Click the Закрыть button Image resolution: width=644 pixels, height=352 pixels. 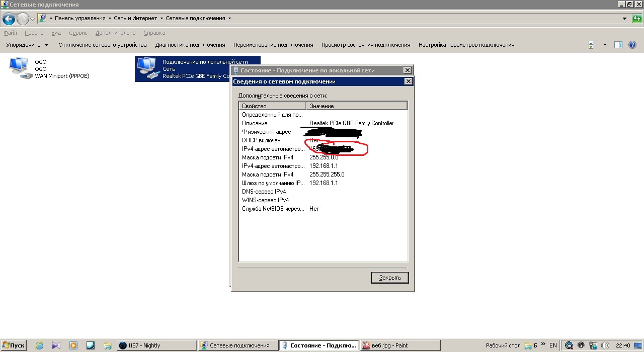point(390,278)
